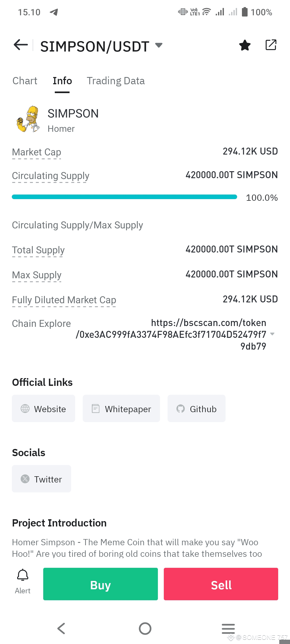Tap the Homer Simpson token logo
The width and height of the screenshot is (290, 644).
tap(28, 119)
